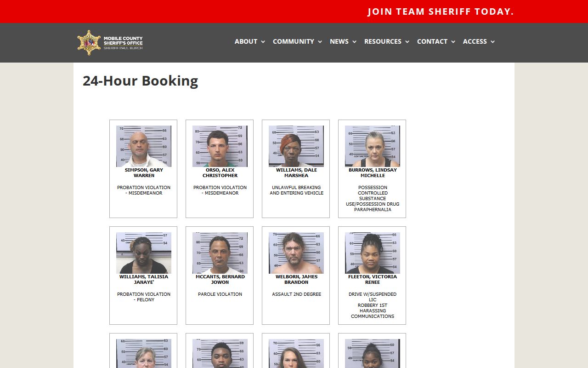Screen dimensions: 588x368
Task: Click Alex Orso's Probation Violation charge text
Action: [220, 190]
